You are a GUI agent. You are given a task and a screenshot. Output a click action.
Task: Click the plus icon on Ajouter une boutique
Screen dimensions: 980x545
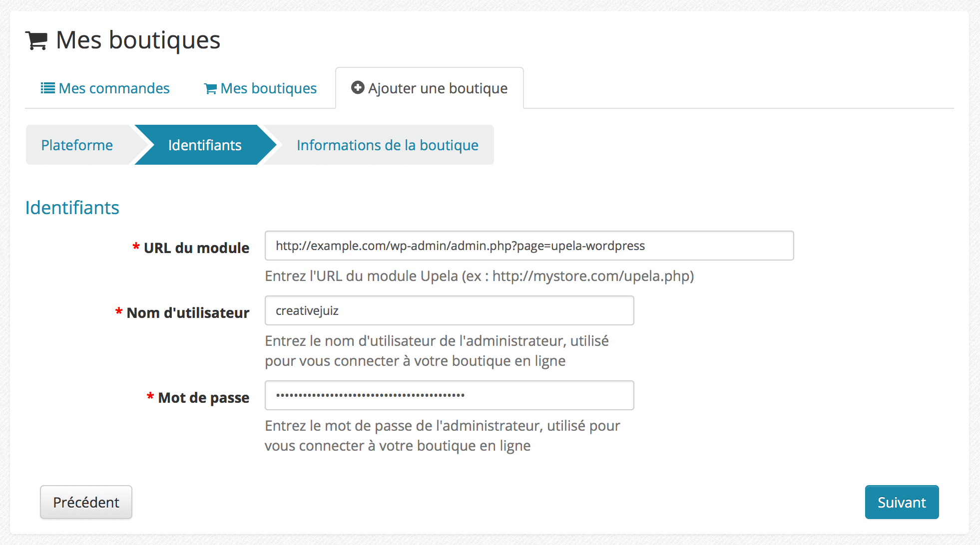click(x=358, y=88)
